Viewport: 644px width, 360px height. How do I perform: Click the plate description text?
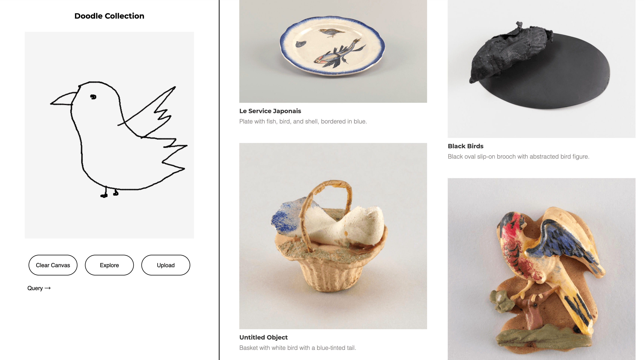click(303, 121)
